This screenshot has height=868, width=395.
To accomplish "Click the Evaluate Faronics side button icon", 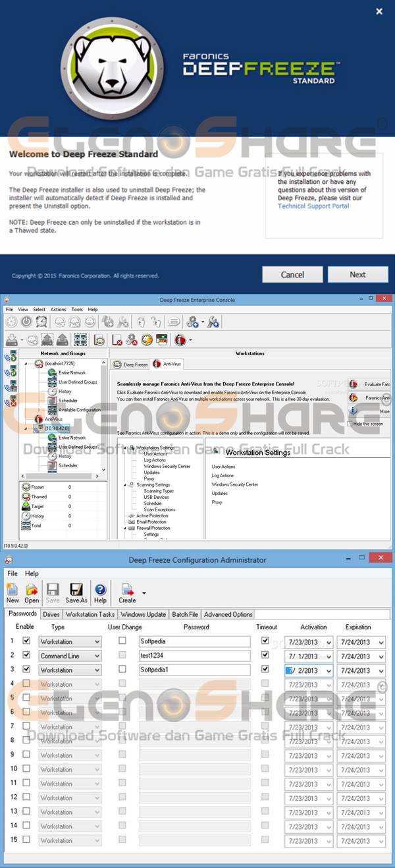I will click(354, 384).
